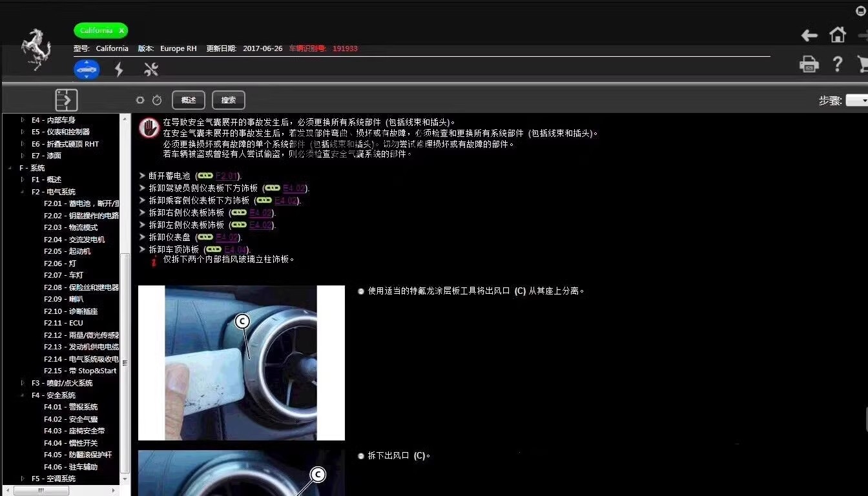Expand the E4 - 内部车身 node

click(23, 120)
